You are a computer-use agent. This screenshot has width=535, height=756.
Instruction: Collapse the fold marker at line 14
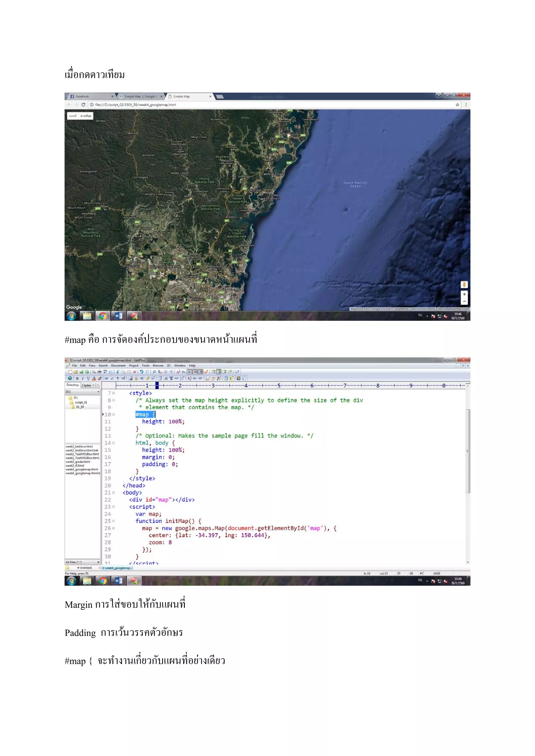[113, 443]
